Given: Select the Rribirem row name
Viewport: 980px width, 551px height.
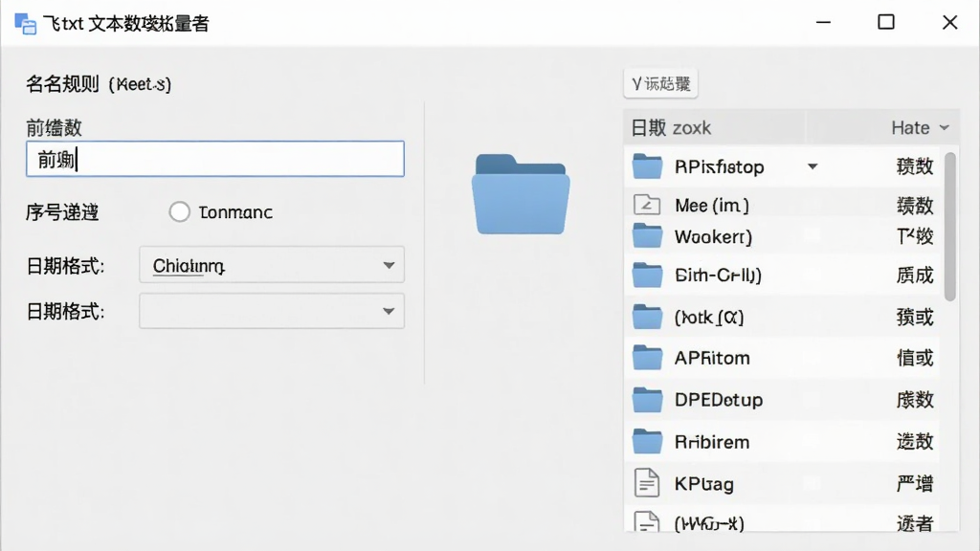Looking at the screenshot, I should [712, 442].
